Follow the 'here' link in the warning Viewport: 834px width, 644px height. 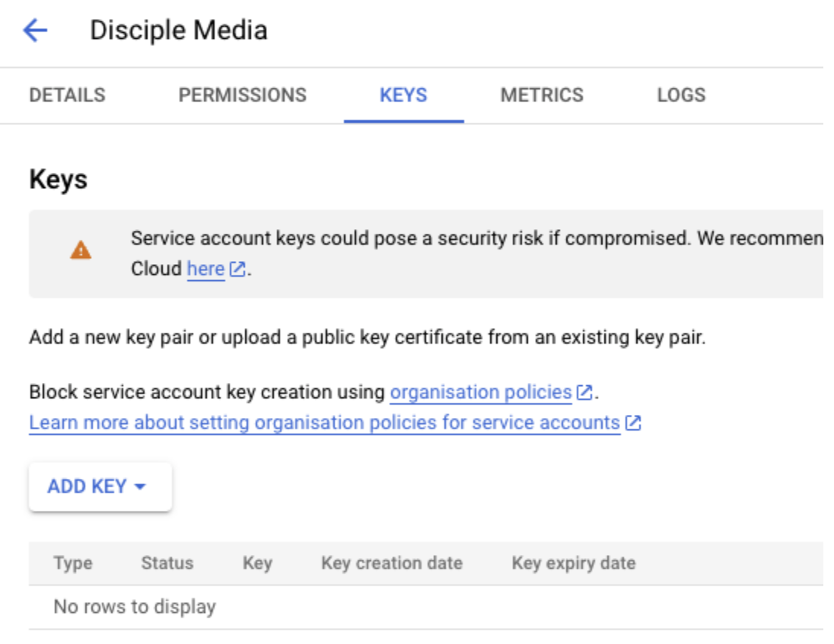(x=205, y=269)
